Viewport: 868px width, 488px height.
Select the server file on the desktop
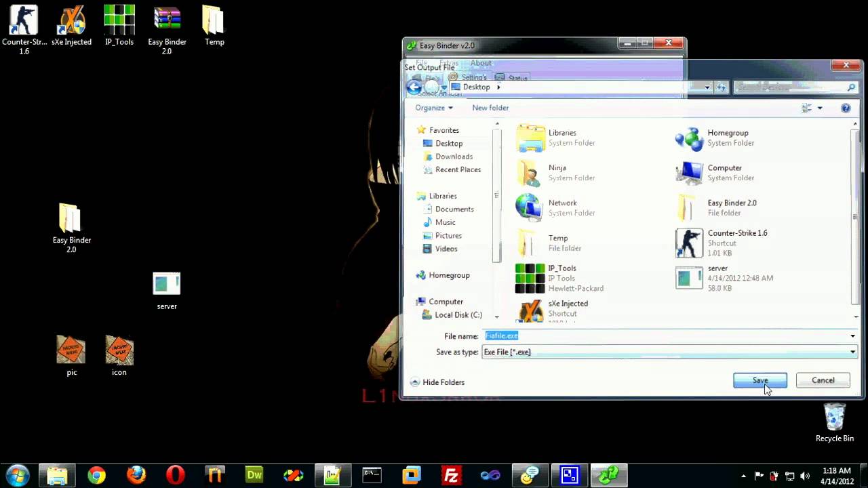click(167, 291)
